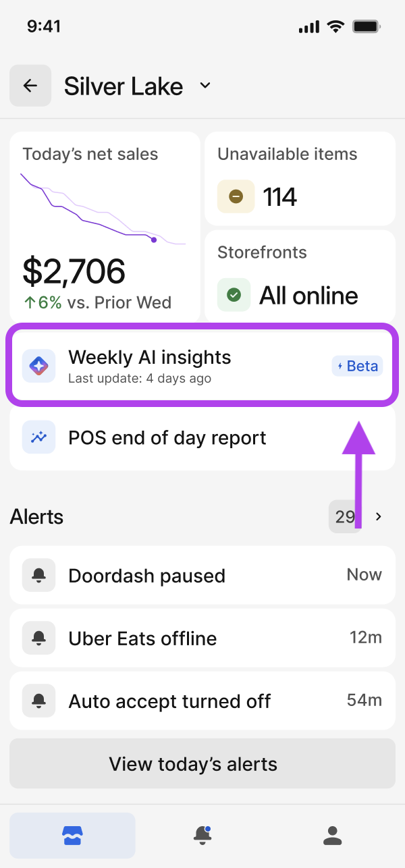
Task: Switch to the storefront home tab
Action: click(72, 836)
